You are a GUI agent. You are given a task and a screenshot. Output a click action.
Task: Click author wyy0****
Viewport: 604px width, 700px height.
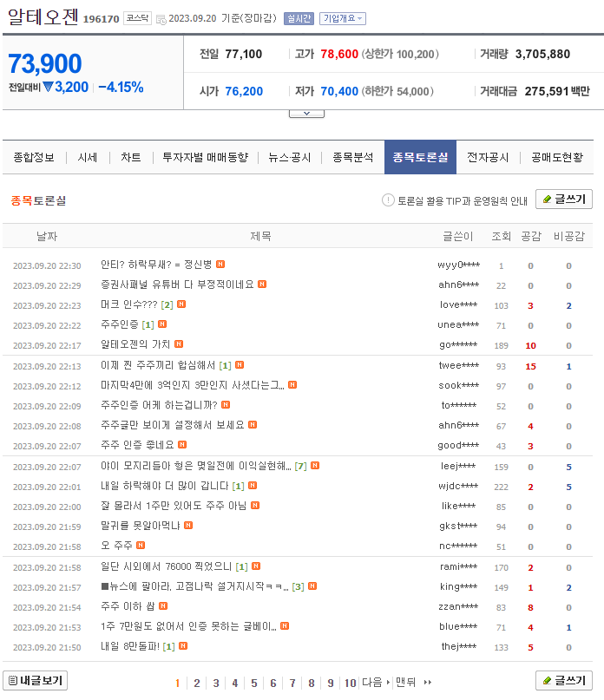[x=458, y=265]
